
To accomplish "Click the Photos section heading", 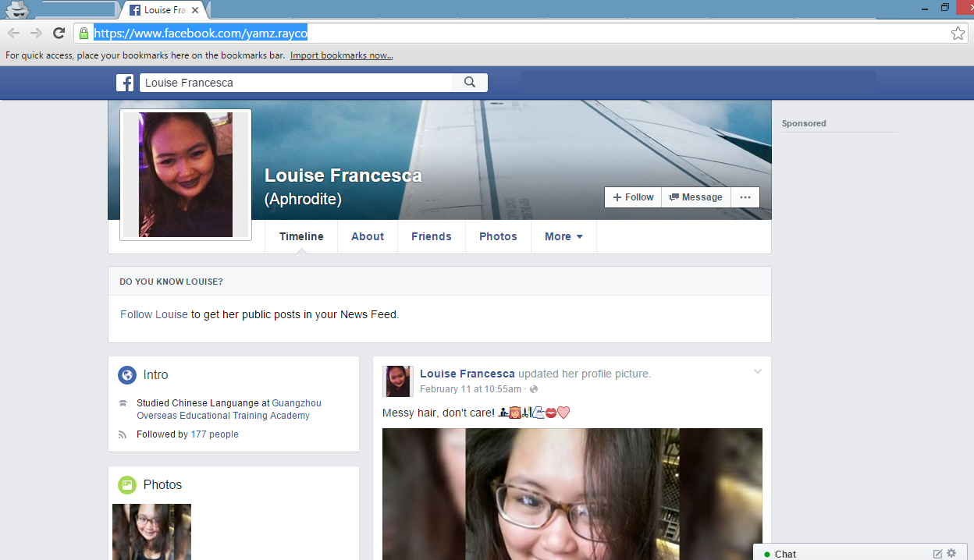I will 162,484.
